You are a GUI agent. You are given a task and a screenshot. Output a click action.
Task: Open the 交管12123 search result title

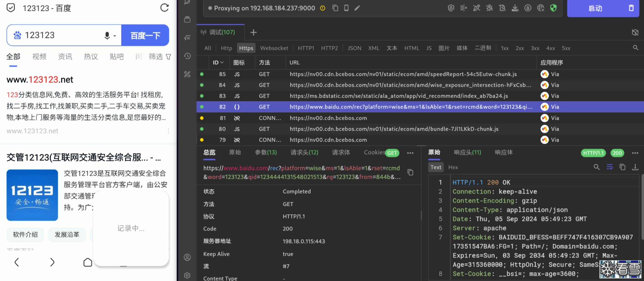[84, 157]
